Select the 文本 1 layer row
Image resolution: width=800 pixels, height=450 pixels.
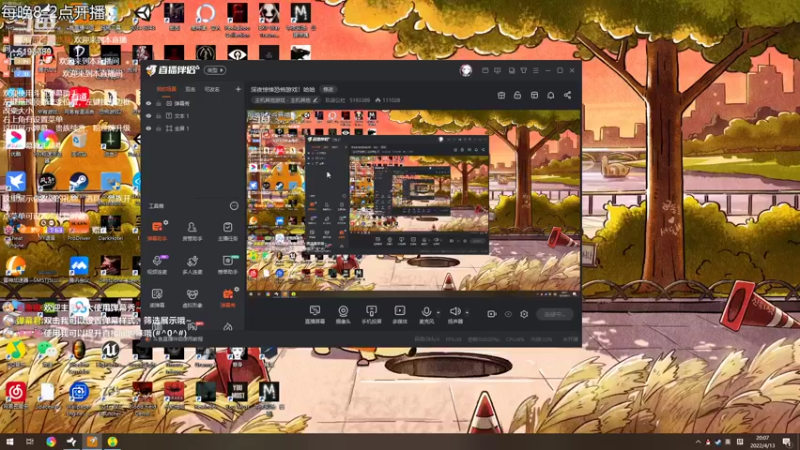pos(192,116)
